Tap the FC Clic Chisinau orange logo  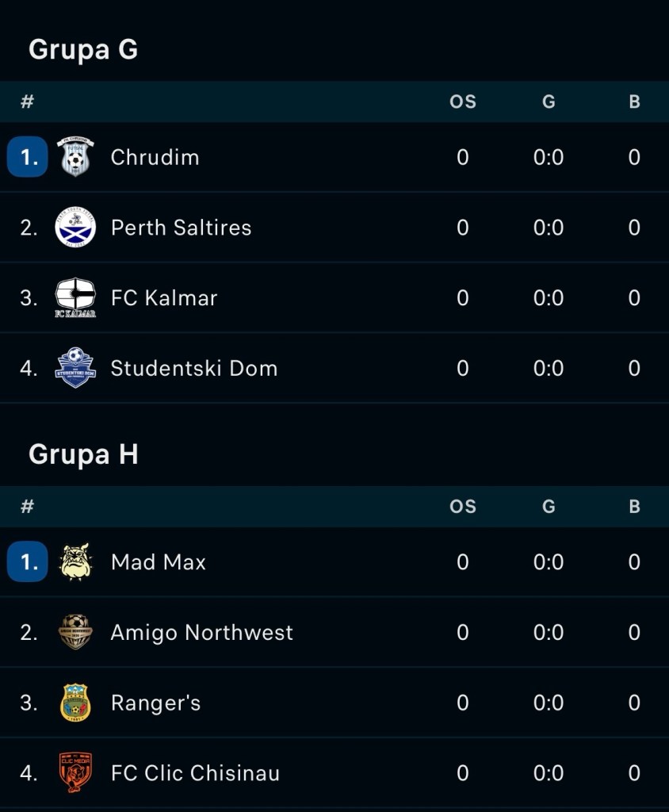click(x=75, y=772)
